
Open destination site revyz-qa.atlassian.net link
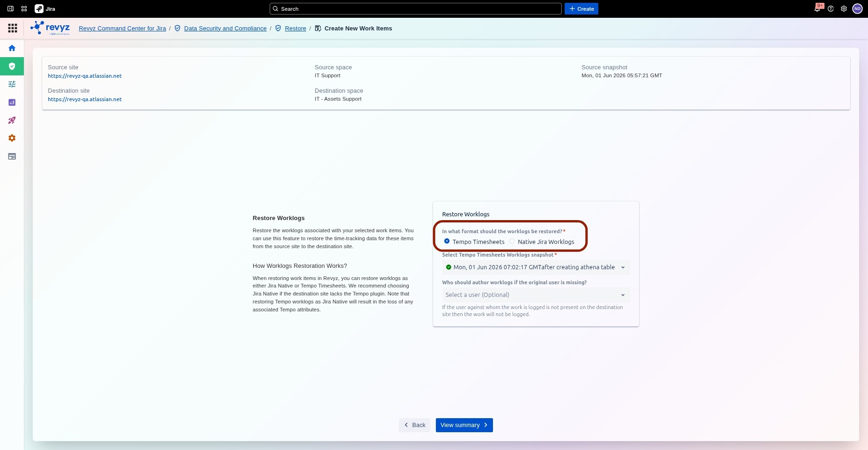pyautogui.click(x=85, y=99)
